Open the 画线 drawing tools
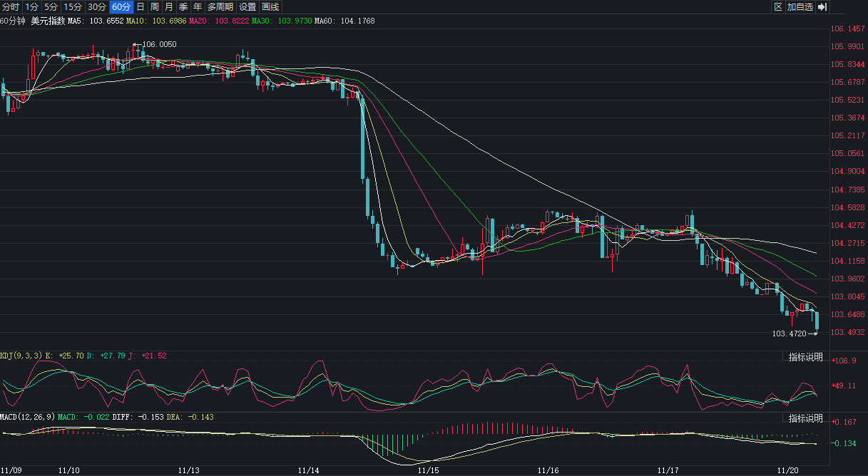This screenshot has width=868, height=476. [x=270, y=7]
